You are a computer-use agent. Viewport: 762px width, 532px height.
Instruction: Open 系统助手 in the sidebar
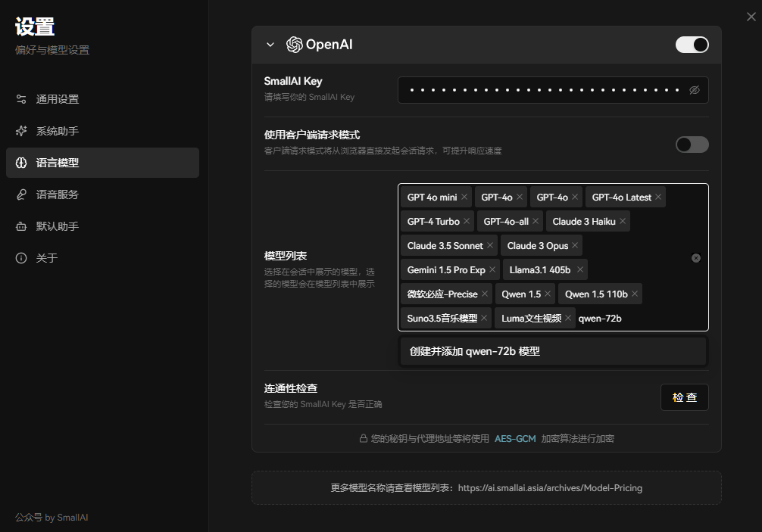click(102, 131)
